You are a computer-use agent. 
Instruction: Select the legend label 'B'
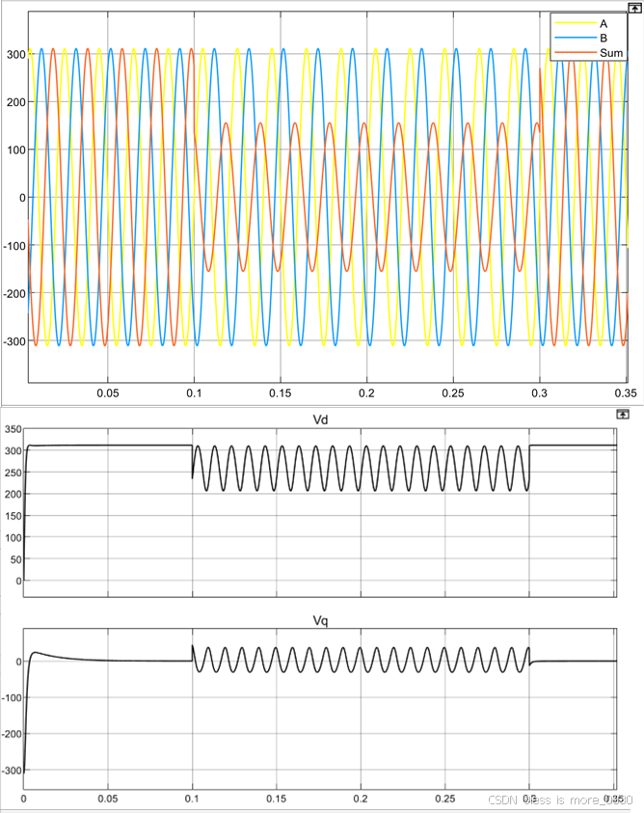(604, 39)
